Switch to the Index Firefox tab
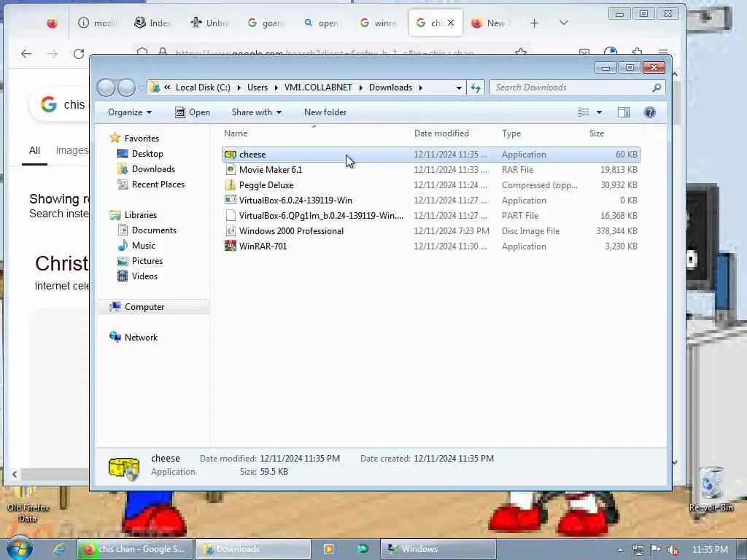The height and width of the screenshot is (560, 747). 152,23
